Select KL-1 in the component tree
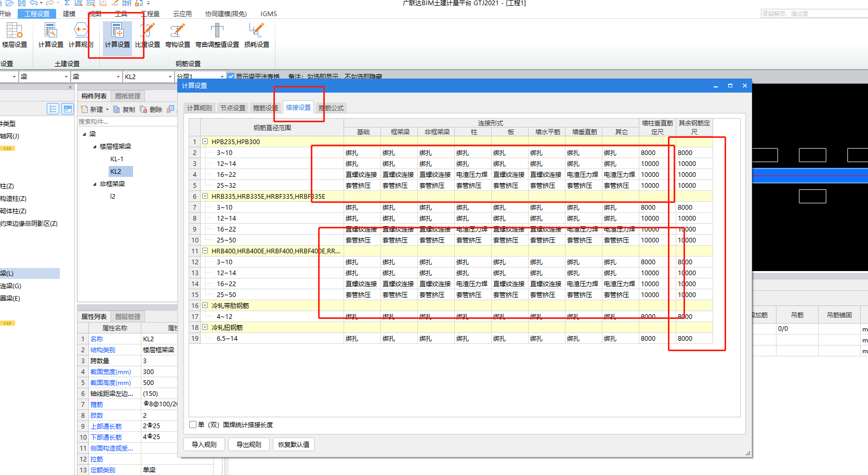868x475 pixels. pos(116,159)
